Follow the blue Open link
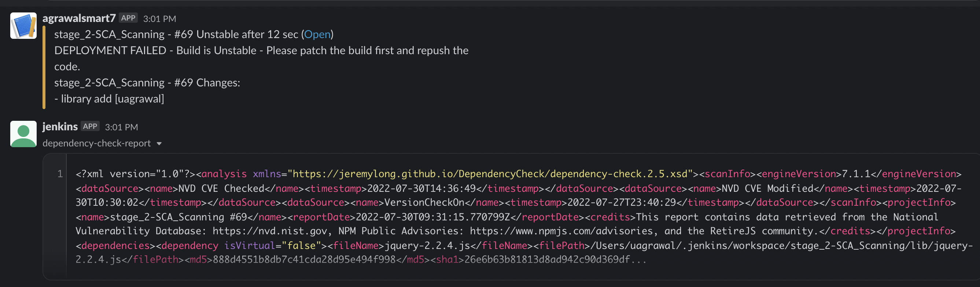This screenshot has height=287, width=980. pos(317,34)
